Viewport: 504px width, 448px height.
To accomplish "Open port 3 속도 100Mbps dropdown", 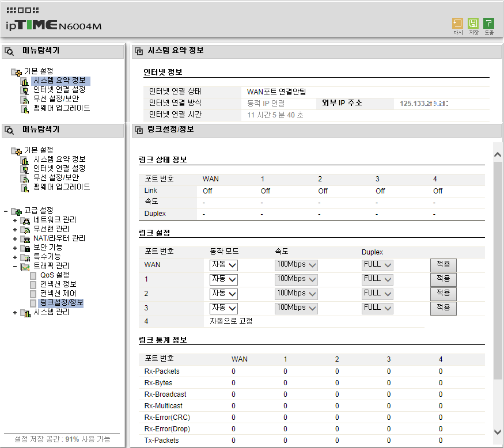I will tap(296, 308).
